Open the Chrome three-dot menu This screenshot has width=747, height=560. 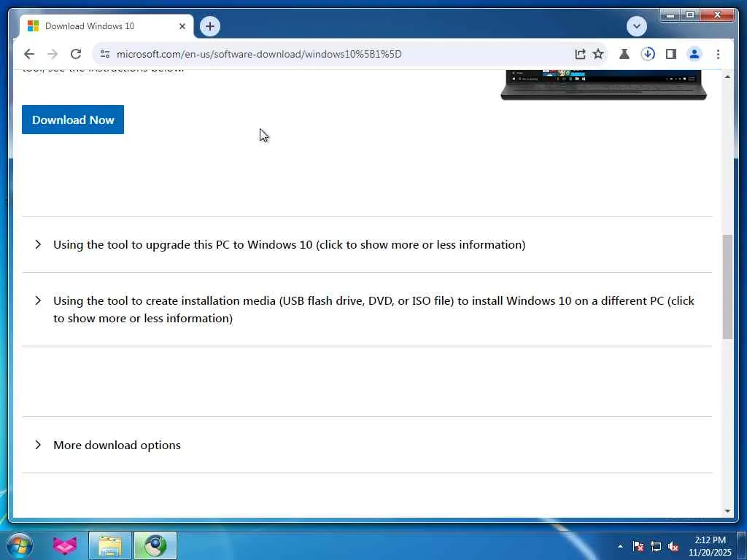[718, 54]
